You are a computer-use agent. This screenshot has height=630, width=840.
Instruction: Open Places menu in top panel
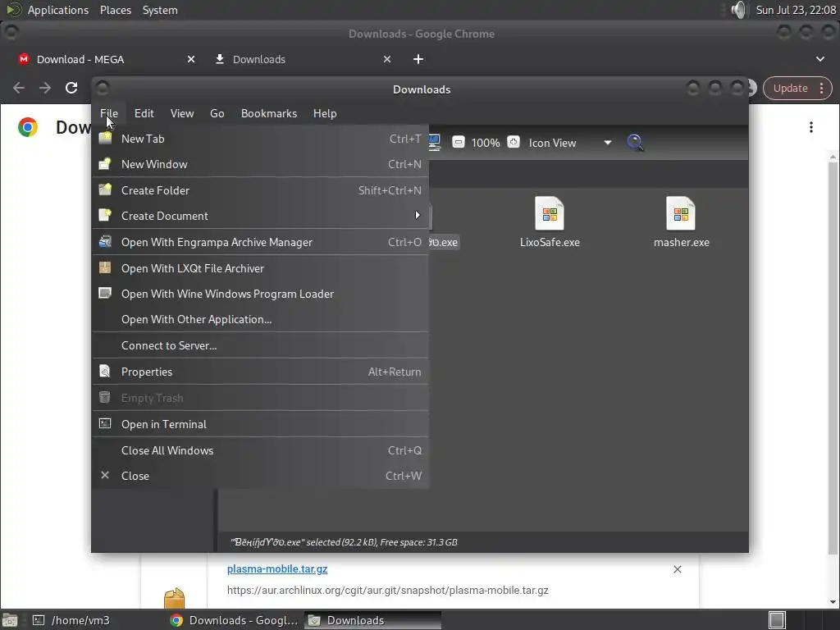(115, 10)
